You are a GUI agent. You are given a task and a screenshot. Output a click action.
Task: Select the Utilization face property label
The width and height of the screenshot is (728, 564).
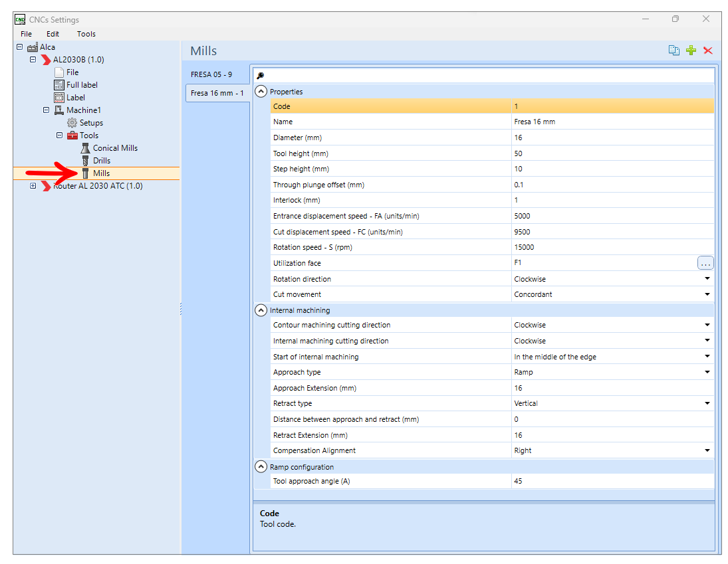point(297,263)
